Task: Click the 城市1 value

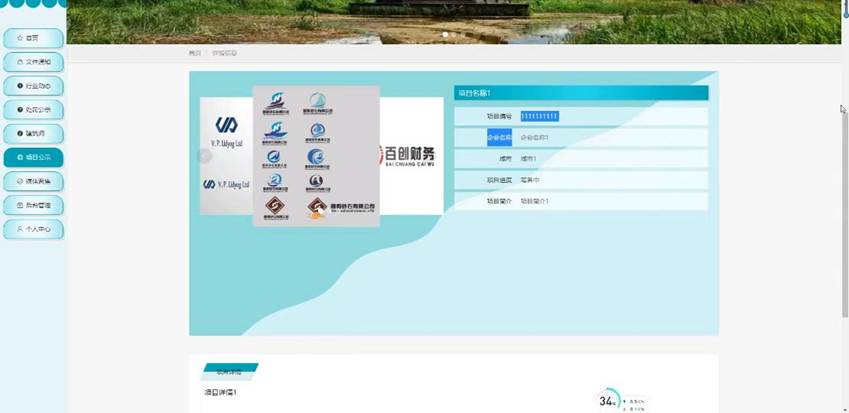Action: [528, 159]
